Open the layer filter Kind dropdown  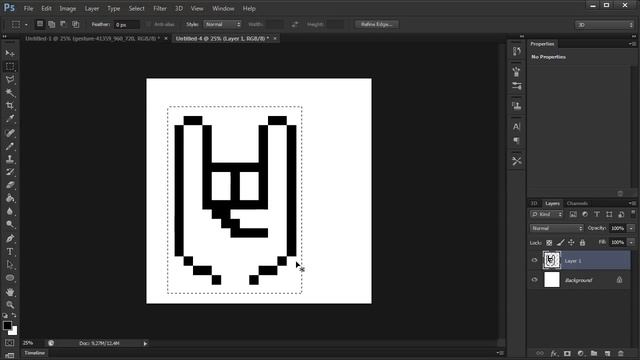[x=547, y=214]
